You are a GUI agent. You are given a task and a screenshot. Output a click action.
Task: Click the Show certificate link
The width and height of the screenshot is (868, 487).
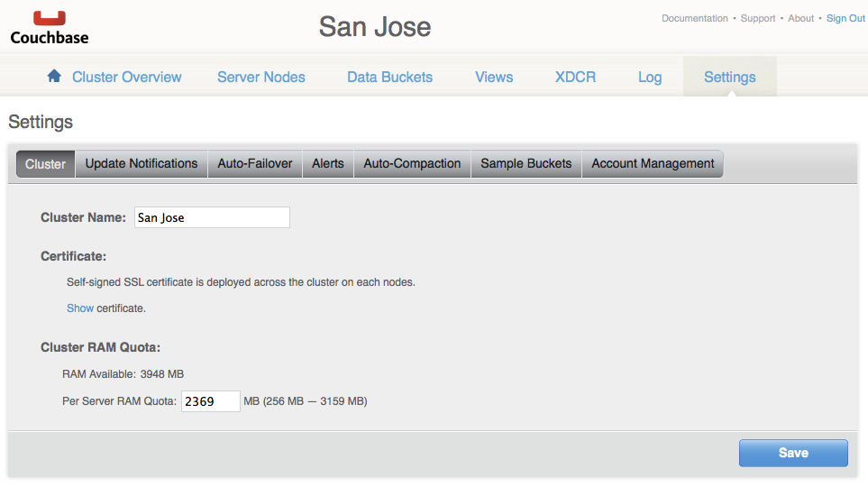point(80,308)
